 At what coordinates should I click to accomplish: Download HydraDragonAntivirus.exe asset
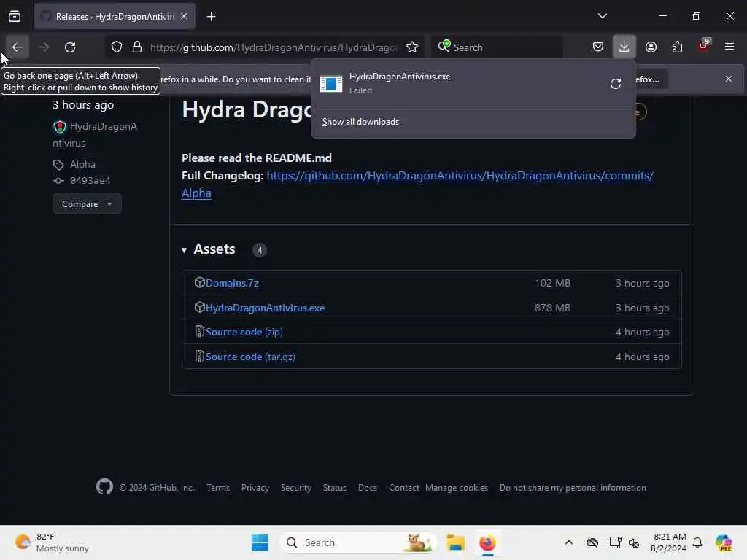(265, 308)
